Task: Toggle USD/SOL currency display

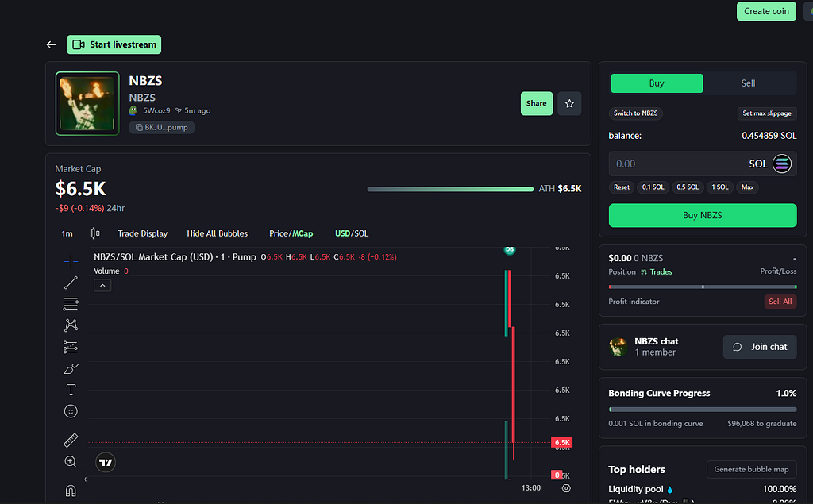Action: click(351, 233)
